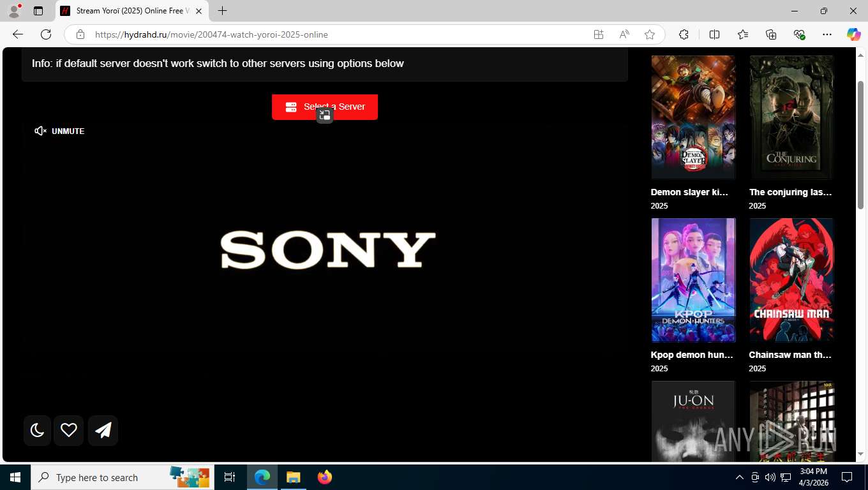Click the page vertical scrollbar thumb
The height and width of the screenshot is (490, 868).
coord(860,145)
